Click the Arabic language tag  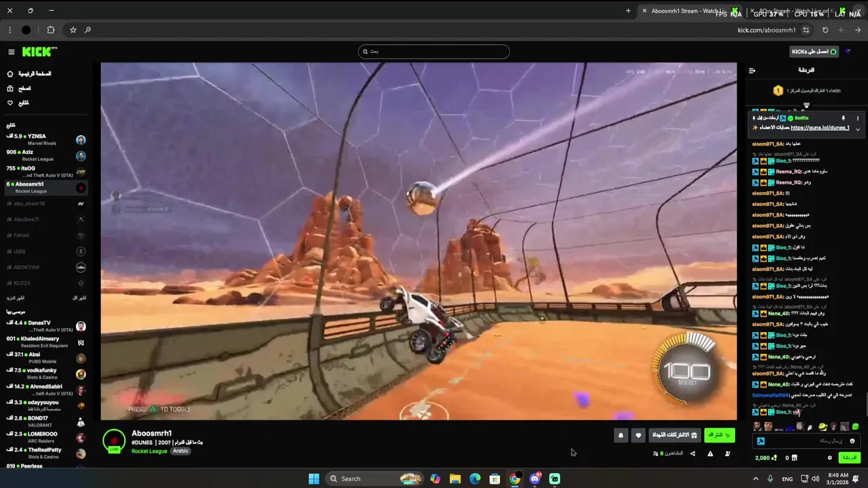click(180, 451)
